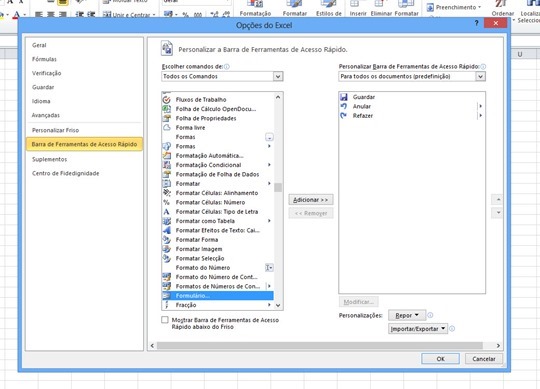Open the Para todos os documentos dropdown

coord(480,76)
